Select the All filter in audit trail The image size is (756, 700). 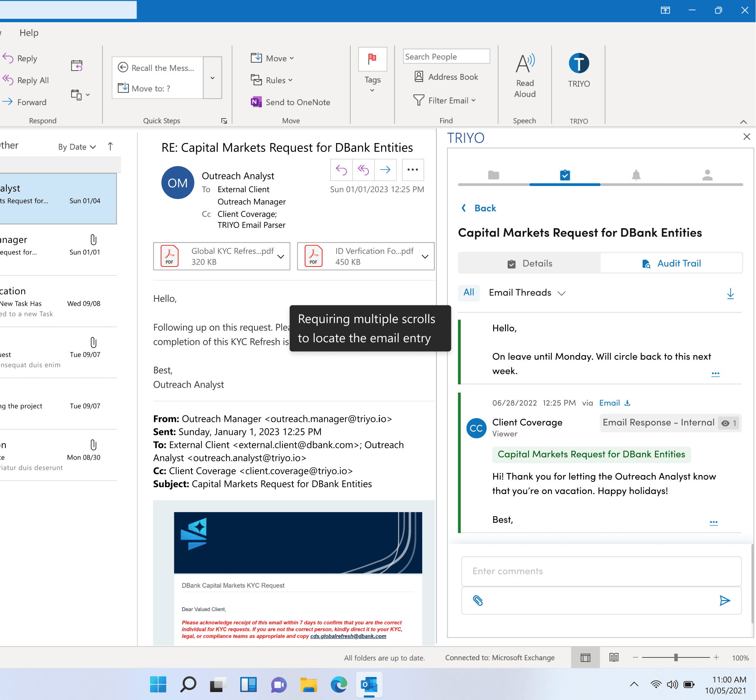coord(469,293)
